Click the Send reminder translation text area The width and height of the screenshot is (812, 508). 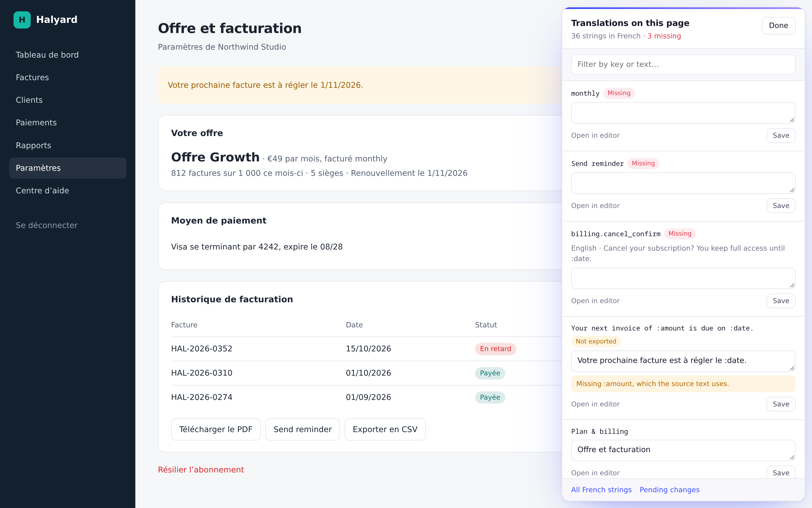pos(683,183)
